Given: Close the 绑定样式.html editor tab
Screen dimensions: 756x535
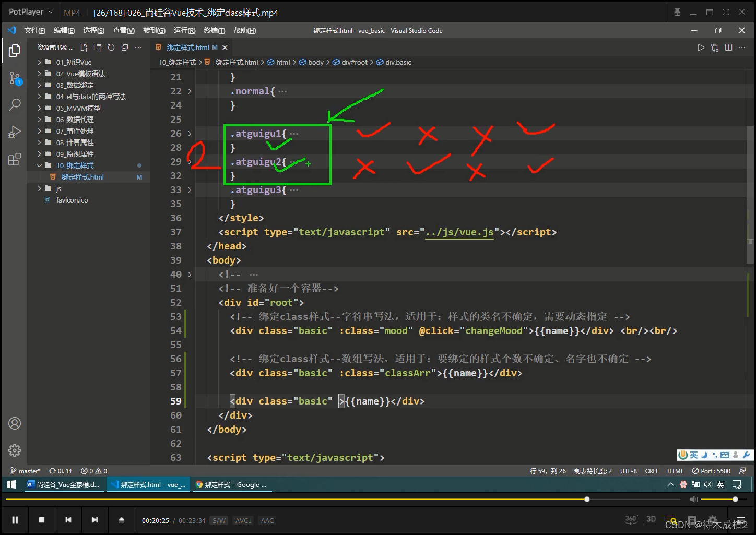Looking at the screenshot, I should pos(225,47).
